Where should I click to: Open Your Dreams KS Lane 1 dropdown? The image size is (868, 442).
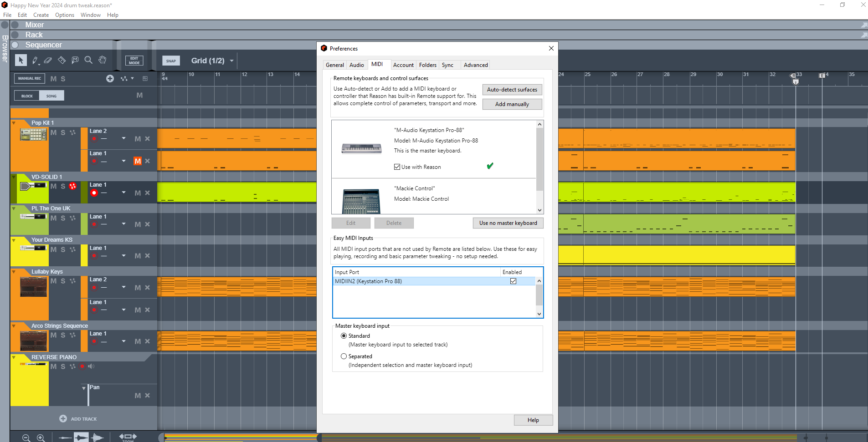(124, 255)
